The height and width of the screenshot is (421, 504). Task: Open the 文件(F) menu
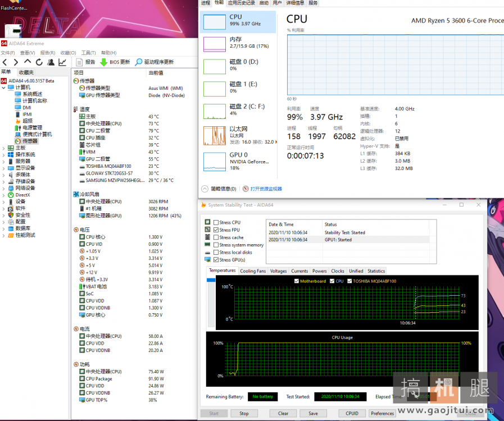8,53
